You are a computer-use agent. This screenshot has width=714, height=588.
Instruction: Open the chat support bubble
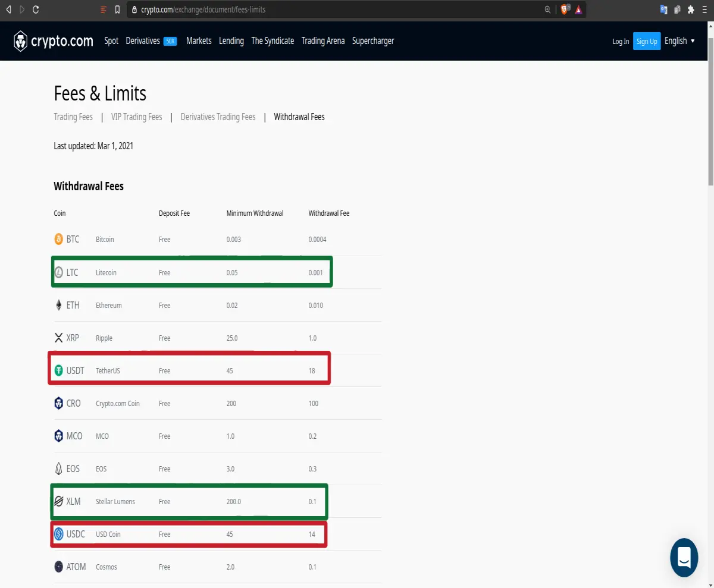point(684,558)
